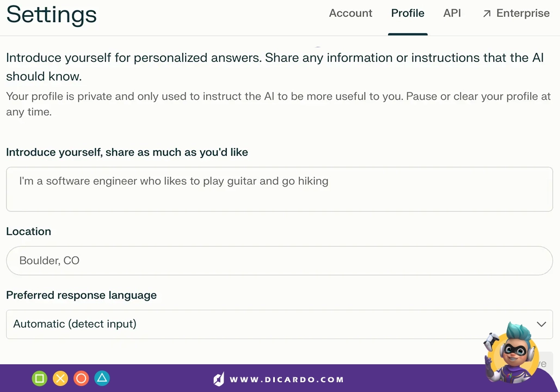
Task: Expand the language dropdown chevron arrow
Action: 541,324
